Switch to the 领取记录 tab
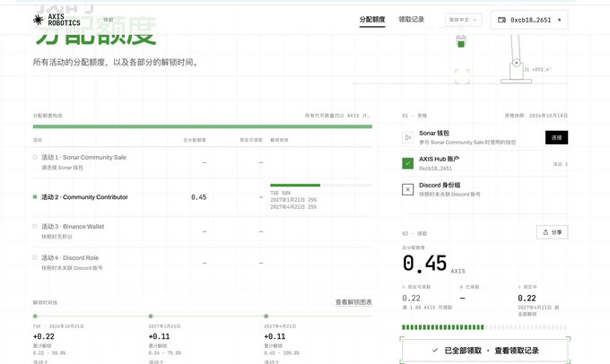Image resolution: width=610 pixels, height=364 pixels. pos(411,20)
